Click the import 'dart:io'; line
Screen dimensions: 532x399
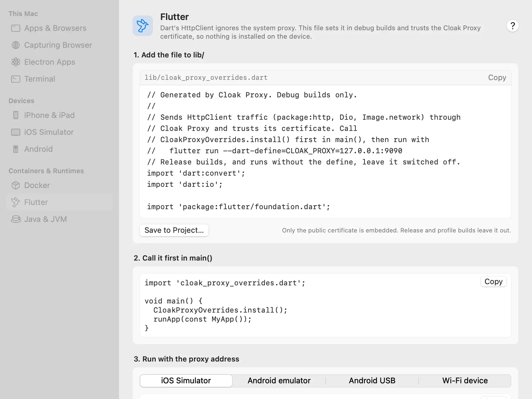(x=185, y=184)
